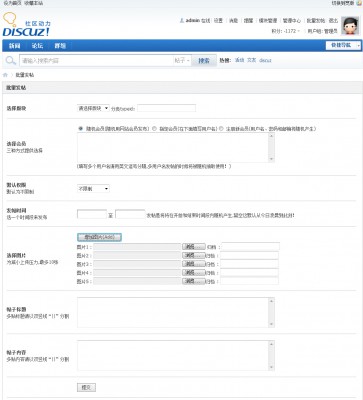The image size is (363, 400).
Task: Click the discuz hot search keyword
Action: [x=265, y=60]
